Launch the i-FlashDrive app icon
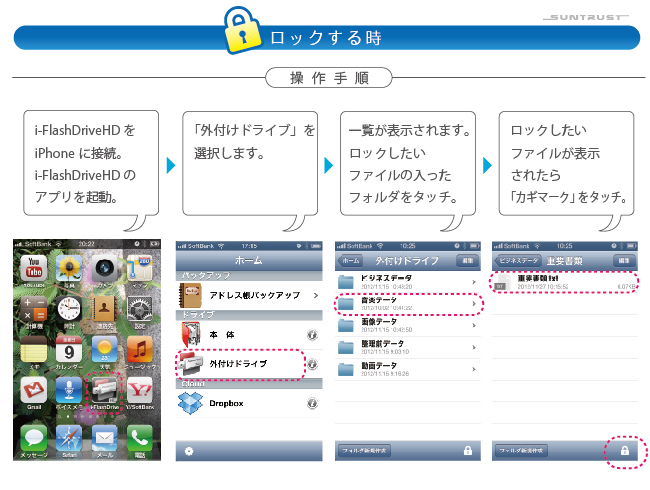The width and height of the screenshot is (650, 490). coord(104,390)
